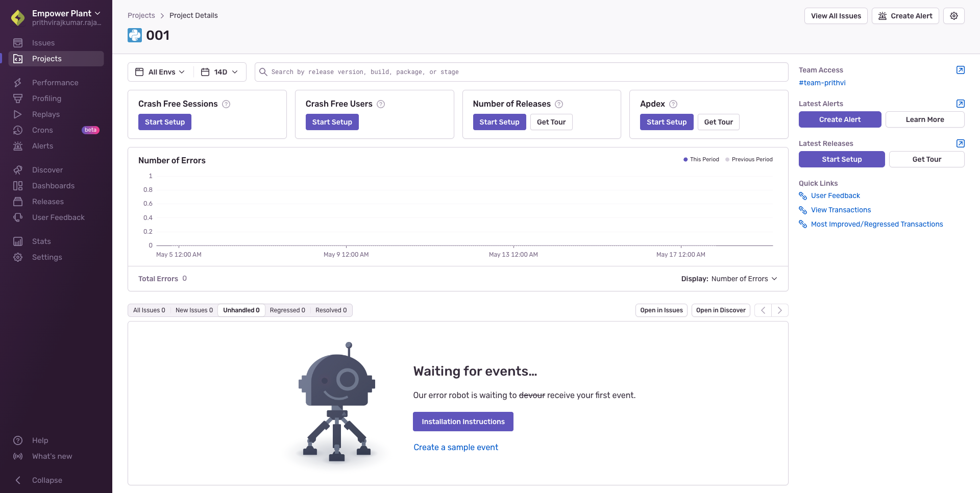Image resolution: width=980 pixels, height=493 pixels.
Task: Toggle This Period legend series
Action: tap(701, 159)
